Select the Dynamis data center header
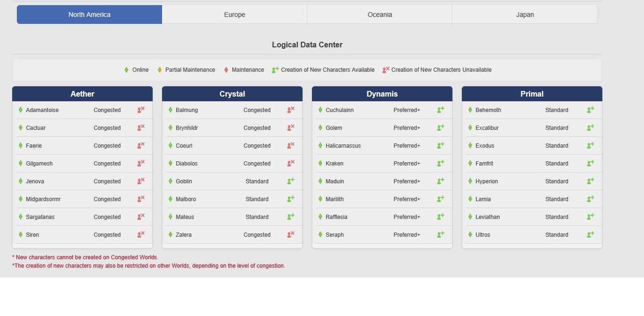 [382, 94]
